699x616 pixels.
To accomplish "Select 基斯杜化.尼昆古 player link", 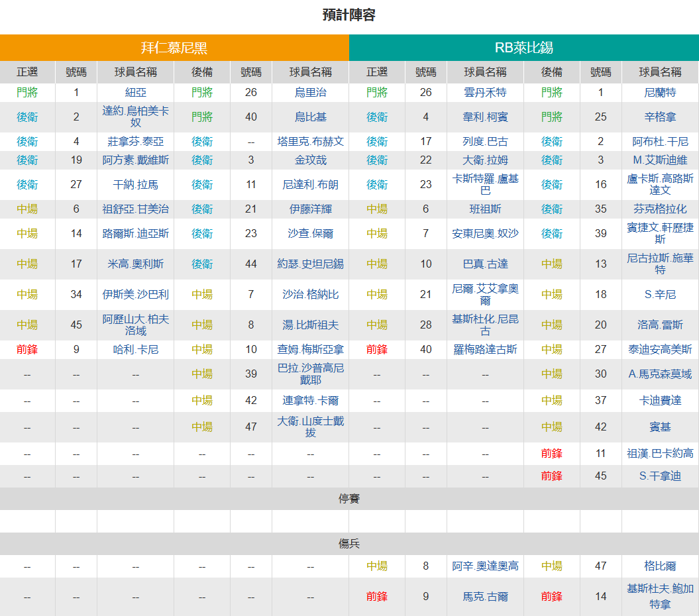I will [486, 325].
